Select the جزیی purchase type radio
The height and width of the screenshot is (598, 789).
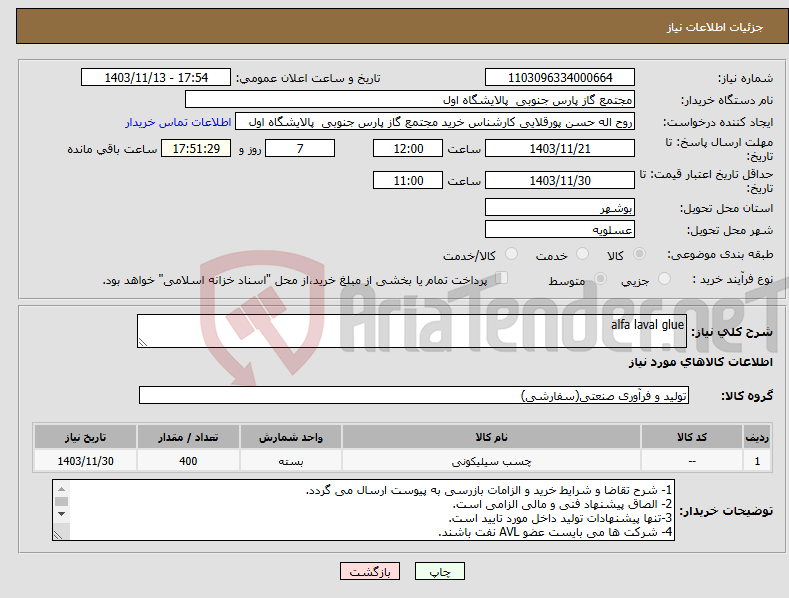tap(664, 278)
